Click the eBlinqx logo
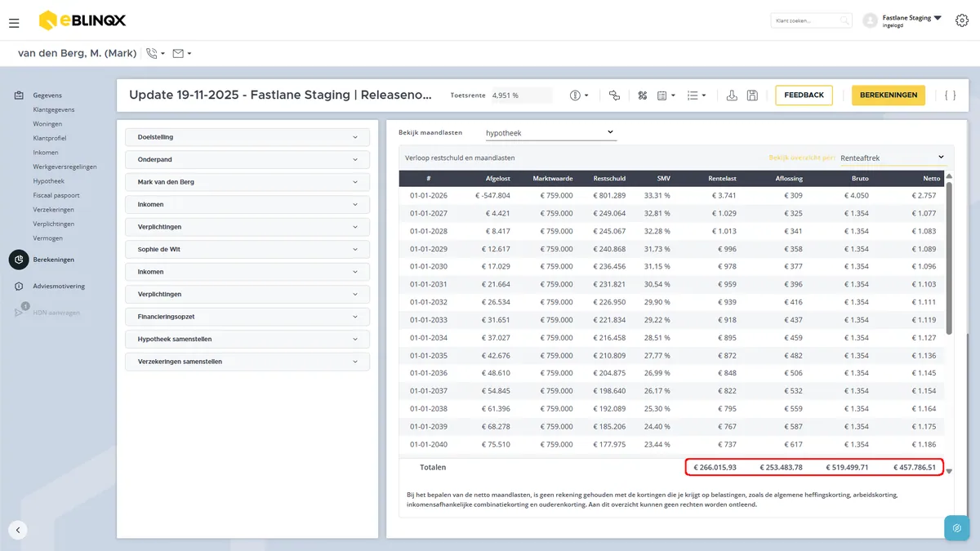This screenshot has width=980, height=551. 82,20
